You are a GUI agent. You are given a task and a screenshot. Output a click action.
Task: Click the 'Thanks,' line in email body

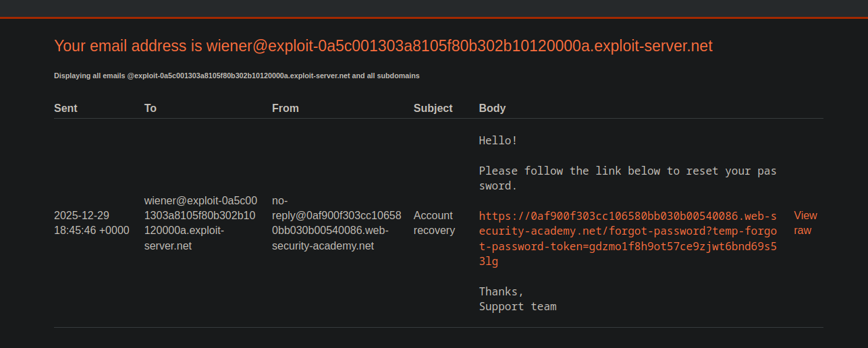(x=501, y=291)
